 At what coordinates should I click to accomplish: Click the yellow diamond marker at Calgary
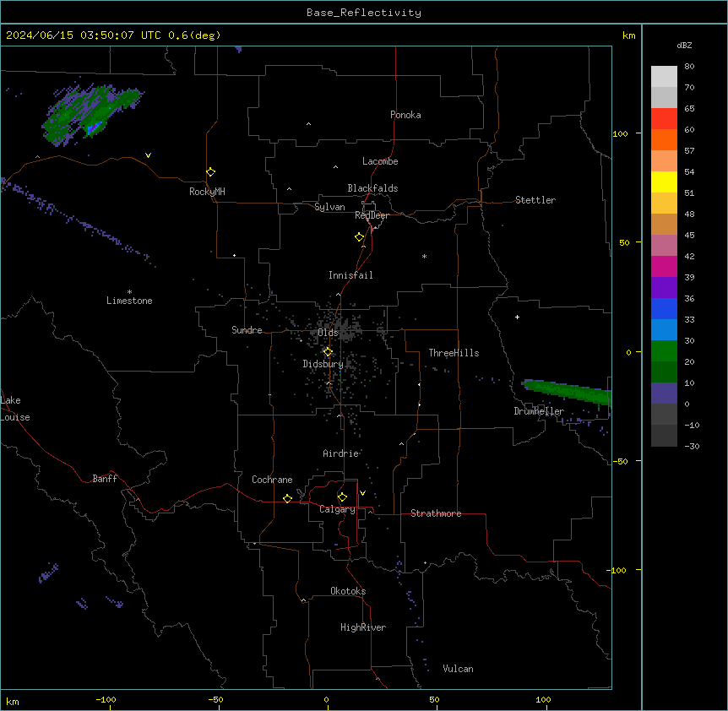coord(342,497)
